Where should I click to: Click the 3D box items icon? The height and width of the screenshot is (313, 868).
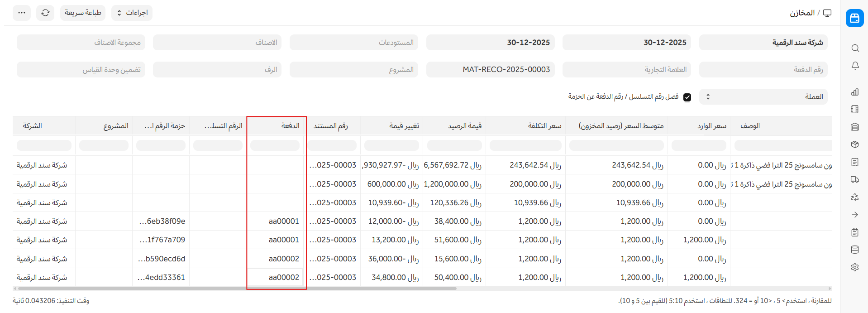(x=854, y=144)
